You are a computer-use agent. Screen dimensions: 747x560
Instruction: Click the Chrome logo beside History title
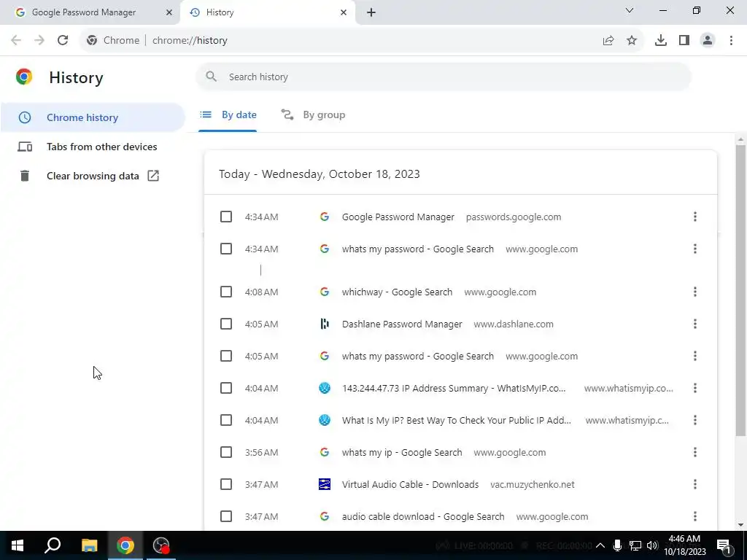(24, 77)
